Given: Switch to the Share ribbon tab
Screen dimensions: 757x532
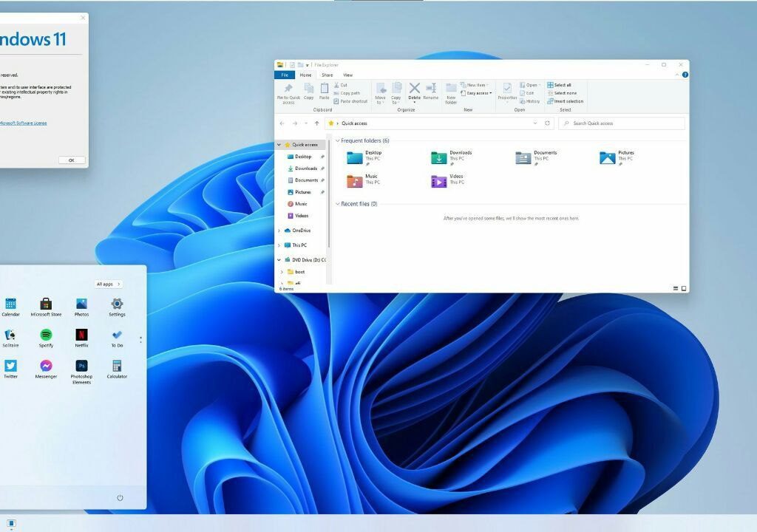Looking at the screenshot, I should click(327, 75).
